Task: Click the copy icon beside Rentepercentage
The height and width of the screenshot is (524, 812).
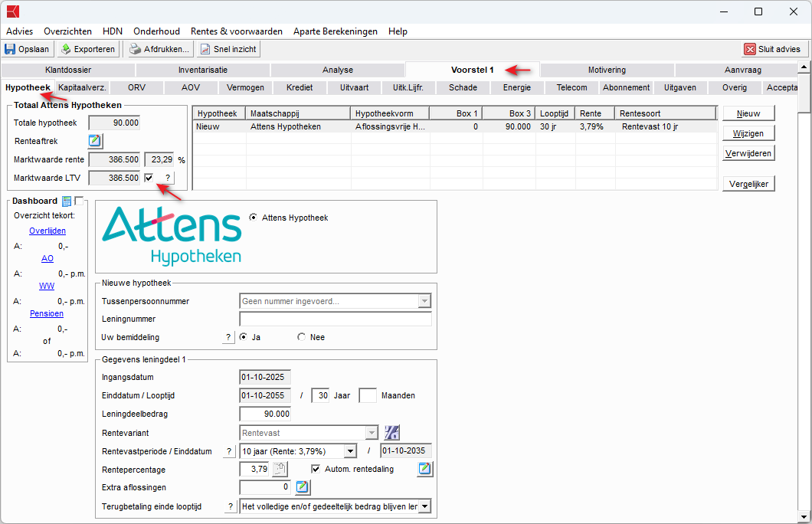Action: [280, 469]
